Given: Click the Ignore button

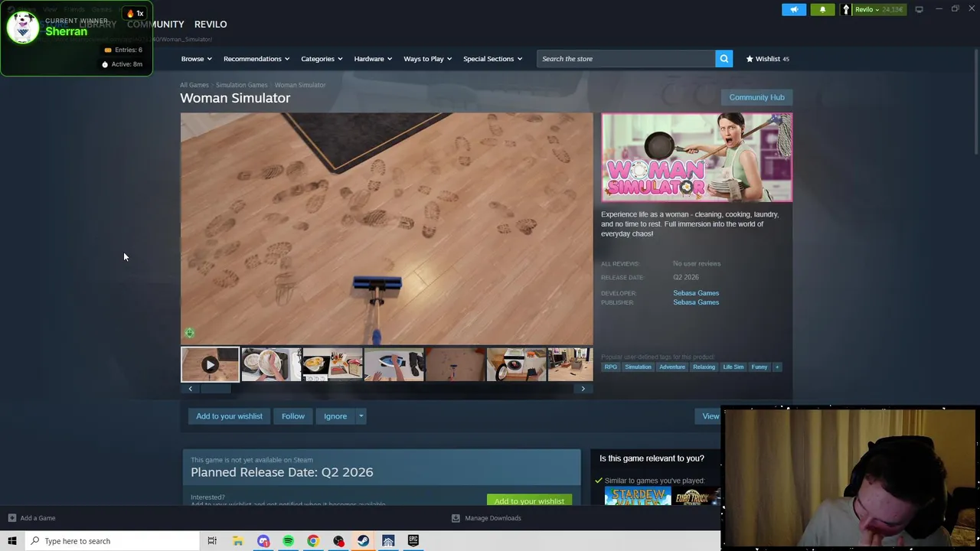Looking at the screenshot, I should point(335,416).
